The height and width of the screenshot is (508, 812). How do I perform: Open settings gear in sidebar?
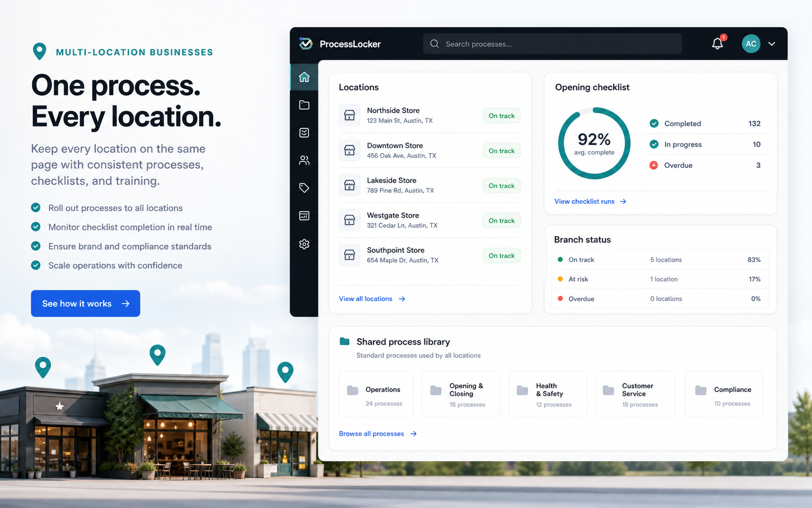click(304, 244)
